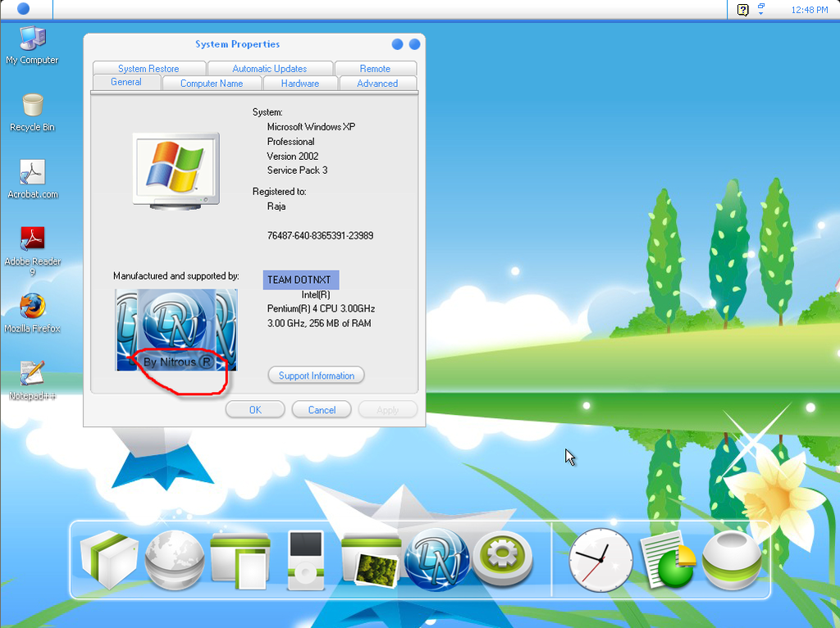This screenshot has height=628, width=840.
Task: Open My Computer desktop icon
Action: [32, 39]
